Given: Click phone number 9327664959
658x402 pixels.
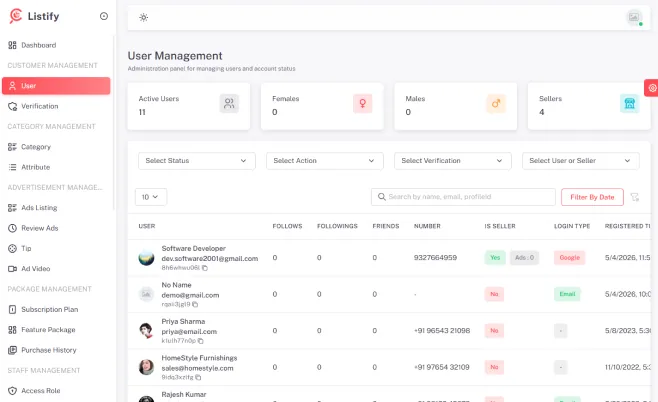Looking at the screenshot, I should 435,258.
